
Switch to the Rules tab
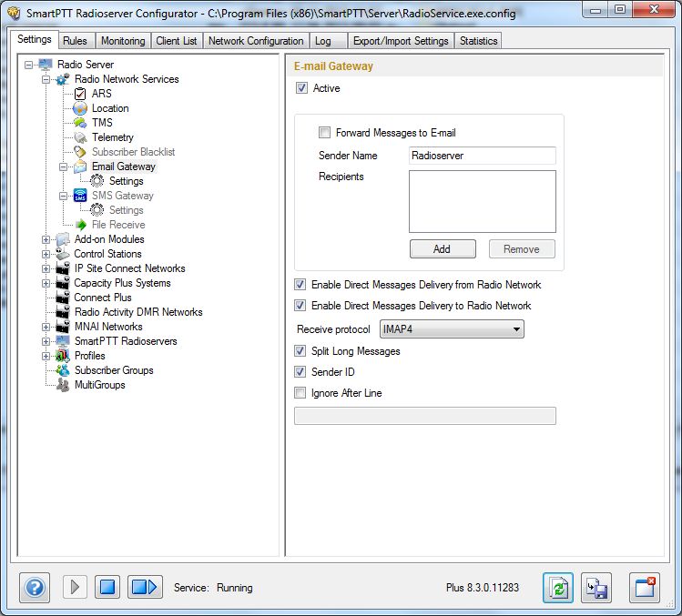76,41
